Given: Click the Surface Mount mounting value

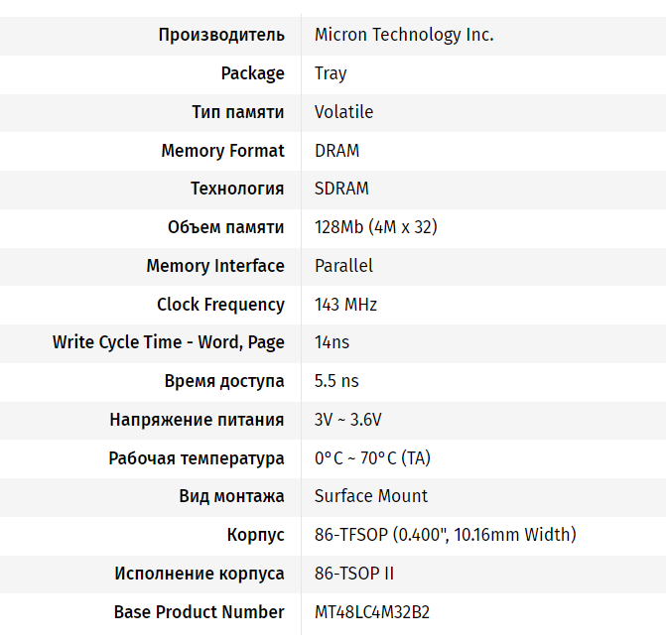Looking at the screenshot, I should [x=371, y=496].
